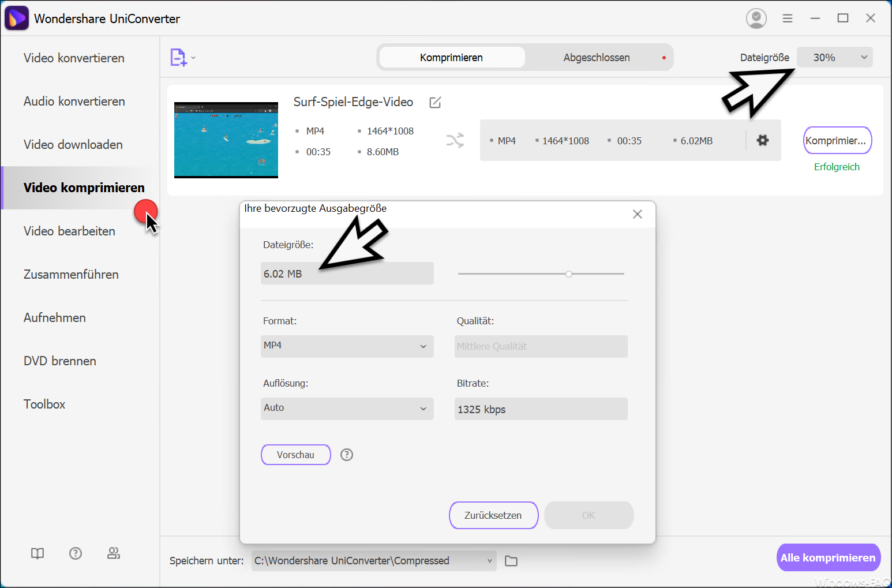Open the Speichern unter path dropdown
Image resolution: width=892 pixels, height=588 pixels.
[374, 560]
